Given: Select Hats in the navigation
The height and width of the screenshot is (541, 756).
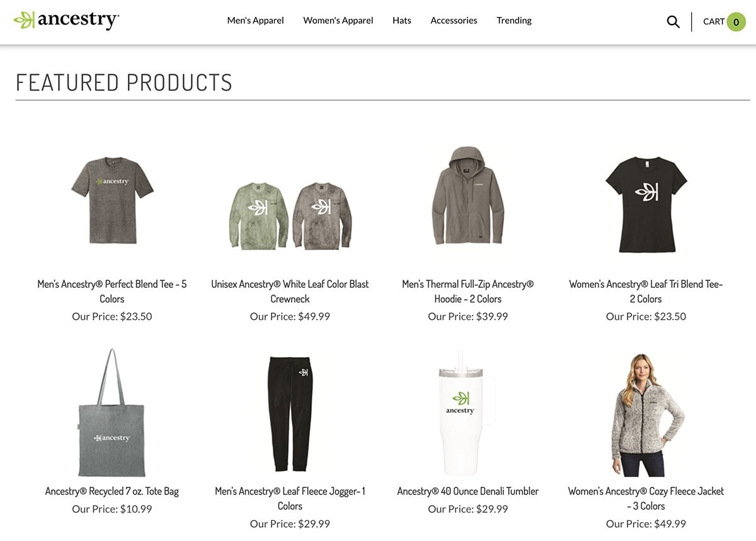Looking at the screenshot, I should click(402, 20).
